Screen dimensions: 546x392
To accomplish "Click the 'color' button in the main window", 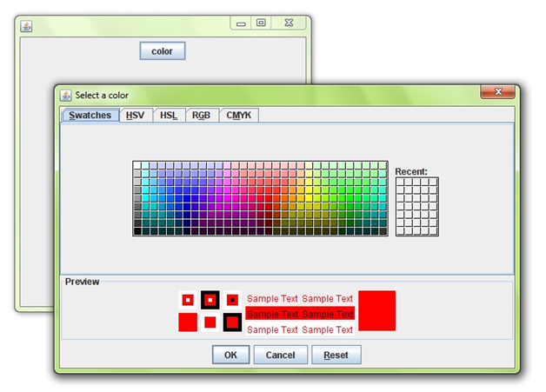I will click(x=162, y=51).
